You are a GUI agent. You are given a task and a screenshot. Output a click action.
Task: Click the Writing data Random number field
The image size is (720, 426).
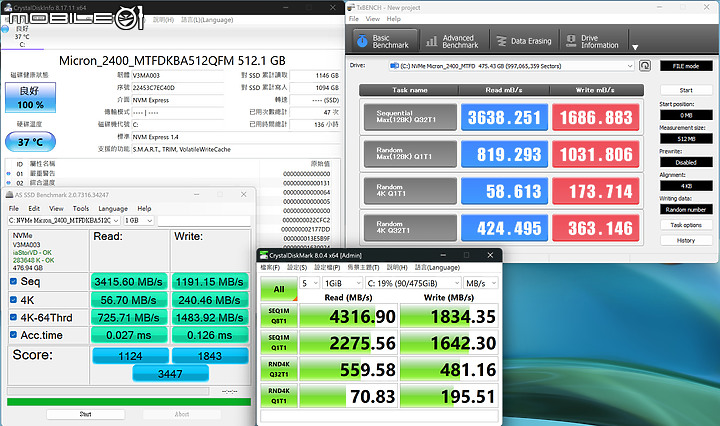tap(686, 209)
